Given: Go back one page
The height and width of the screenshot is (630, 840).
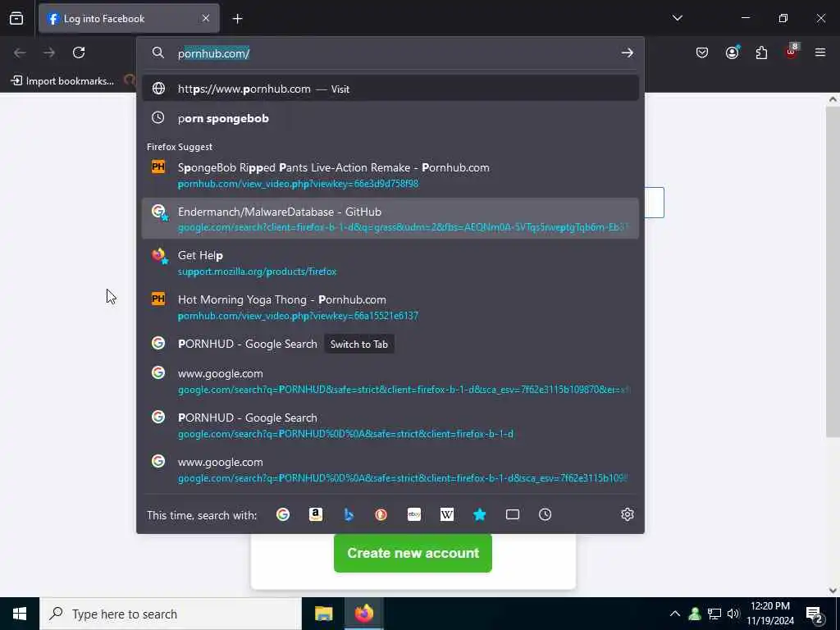Looking at the screenshot, I should [20, 52].
